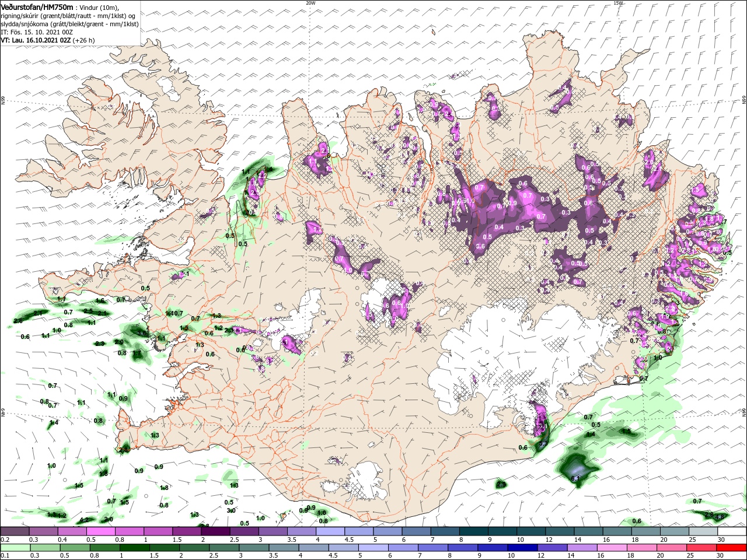Click the red 30 swatch in rain scale

point(731,548)
